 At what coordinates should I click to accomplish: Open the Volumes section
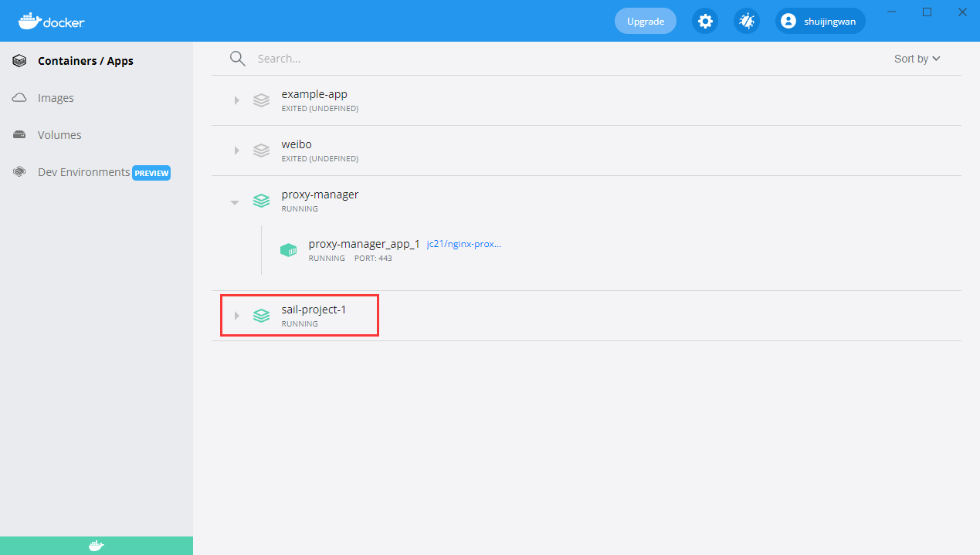(x=59, y=135)
